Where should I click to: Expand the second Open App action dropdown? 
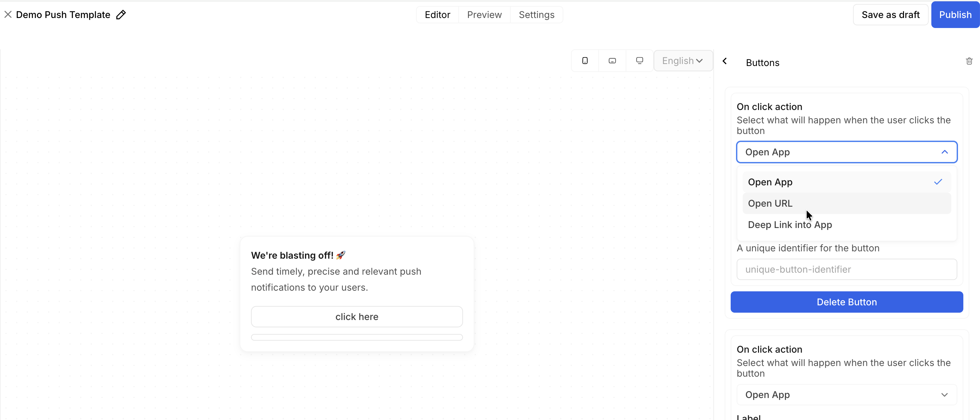coord(846,395)
